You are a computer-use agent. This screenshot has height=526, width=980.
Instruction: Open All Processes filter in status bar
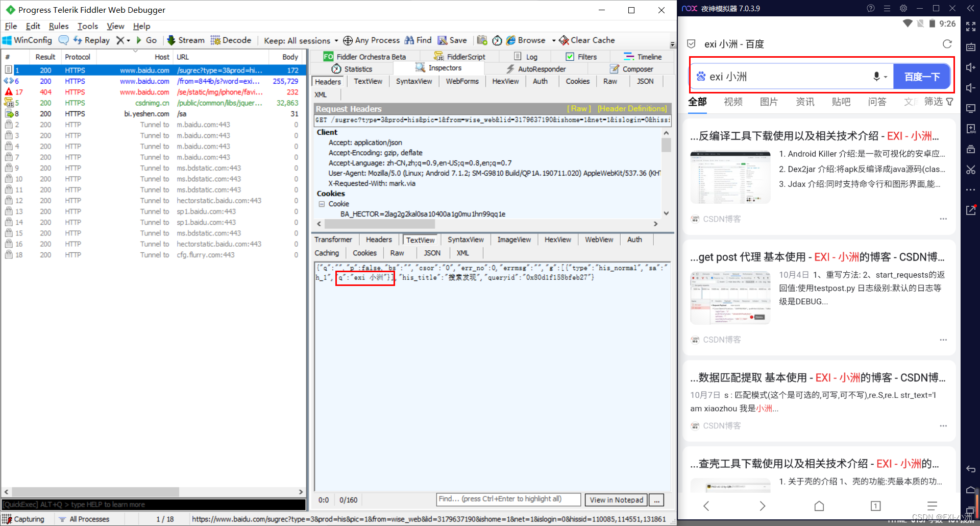[84, 519]
